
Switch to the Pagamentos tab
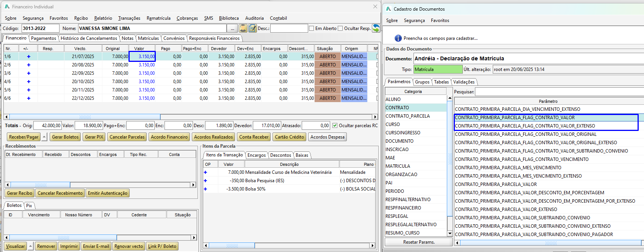point(44,38)
